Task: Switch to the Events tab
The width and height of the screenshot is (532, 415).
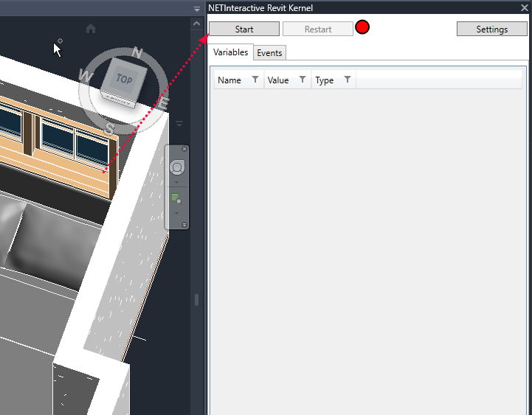Action: 269,53
